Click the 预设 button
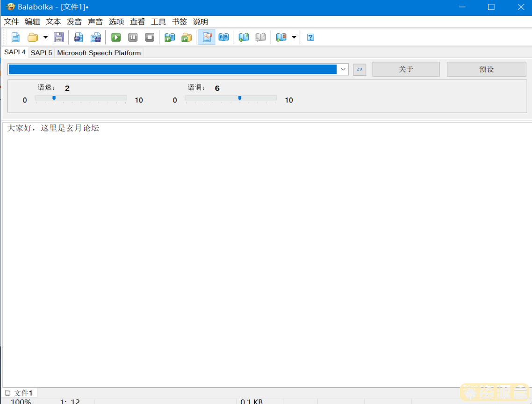Viewport: 532px width, 404px height. point(486,69)
